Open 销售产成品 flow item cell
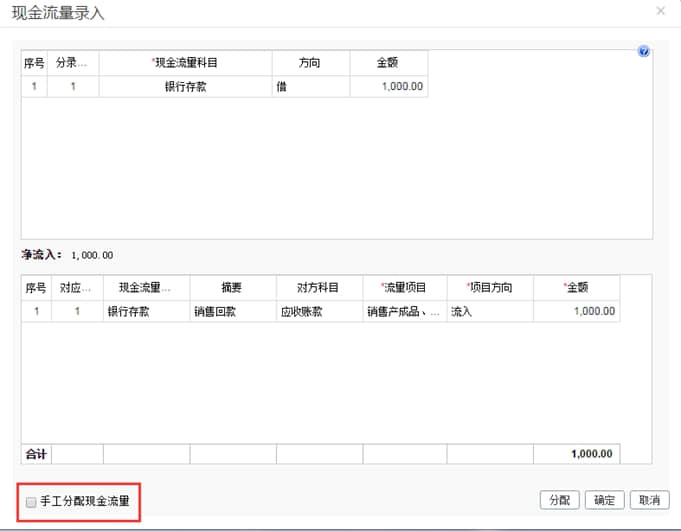Viewport: 681px width, 531px height. [x=405, y=311]
